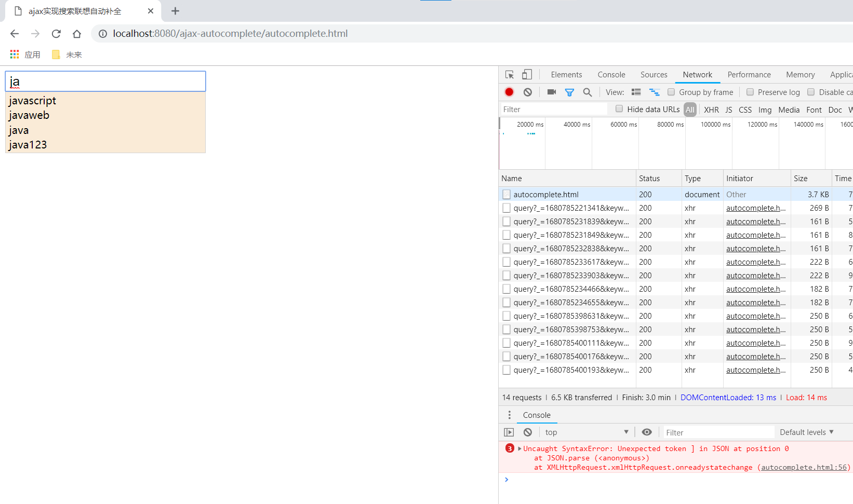853x504 pixels.
Task: Sort requests by Status column
Action: tap(659, 178)
